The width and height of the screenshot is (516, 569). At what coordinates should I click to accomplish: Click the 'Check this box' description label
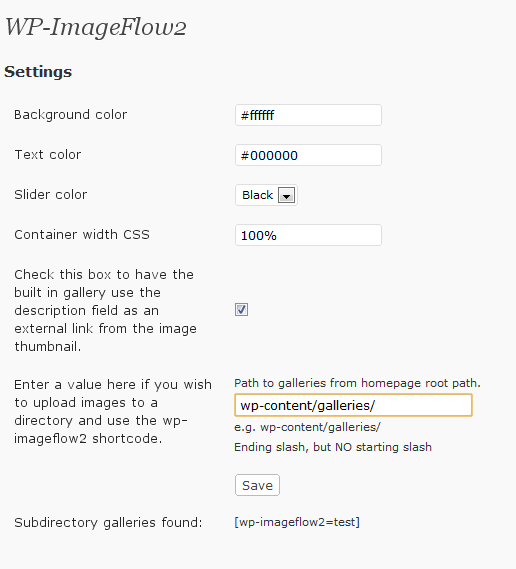pos(106,310)
